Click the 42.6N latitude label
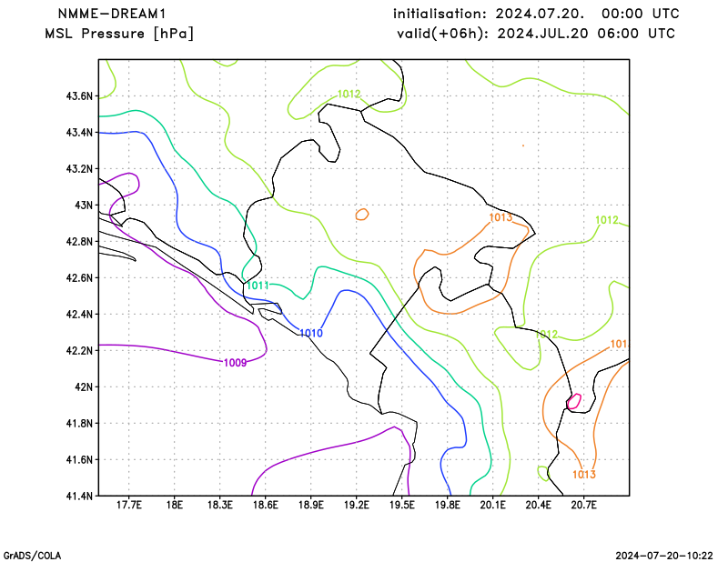Image resolution: width=728 pixels, height=562 pixels. 79,278
